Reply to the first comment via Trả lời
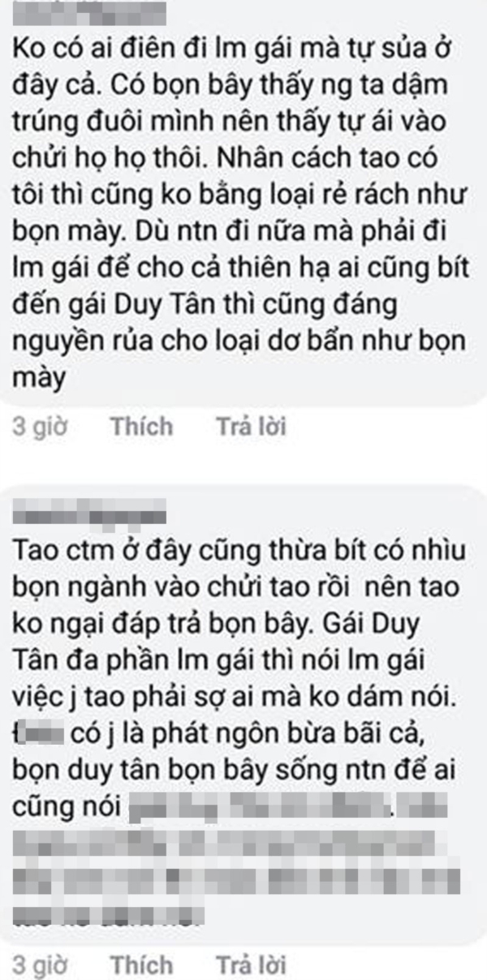This screenshot has width=487, height=980. (x=251, y=427)
